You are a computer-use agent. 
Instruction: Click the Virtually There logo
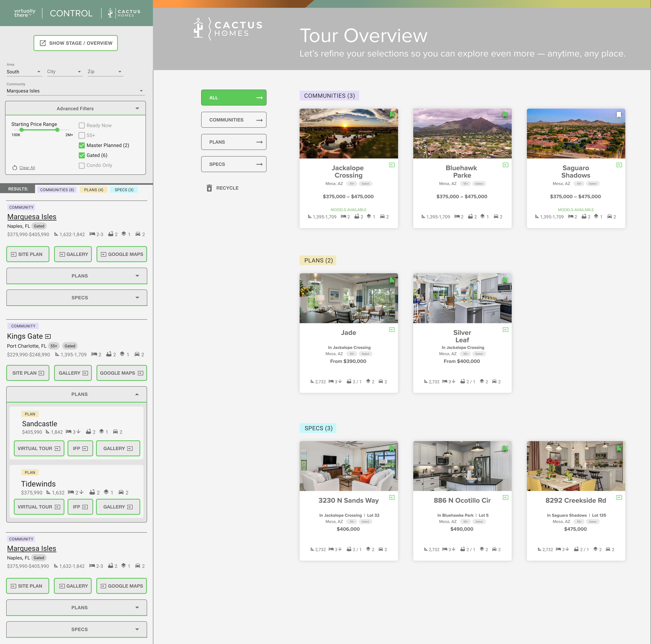[x=25, y=13]
